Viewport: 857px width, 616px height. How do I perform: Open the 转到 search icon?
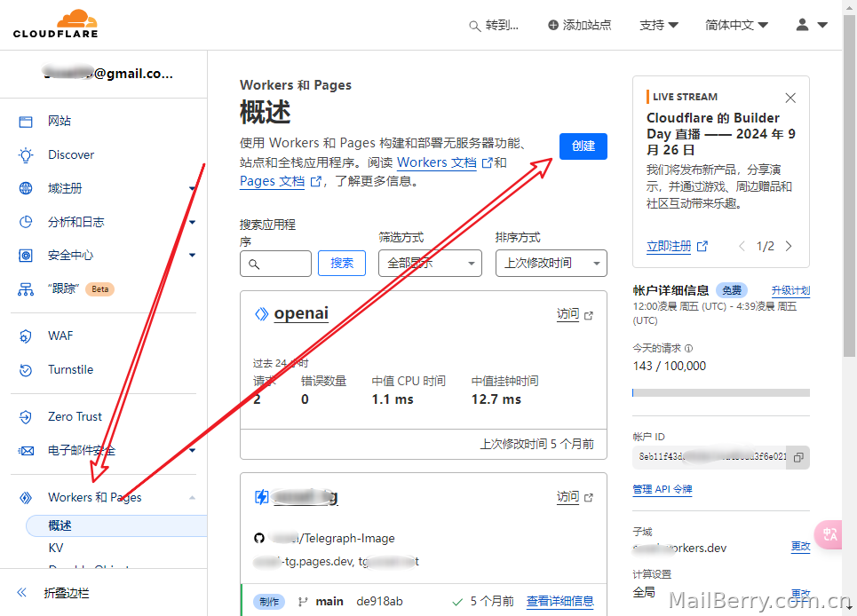point(474,26)
